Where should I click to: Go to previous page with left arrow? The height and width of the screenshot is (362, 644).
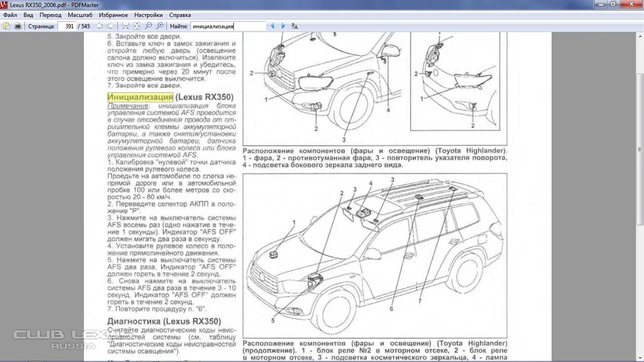(99, 26)
